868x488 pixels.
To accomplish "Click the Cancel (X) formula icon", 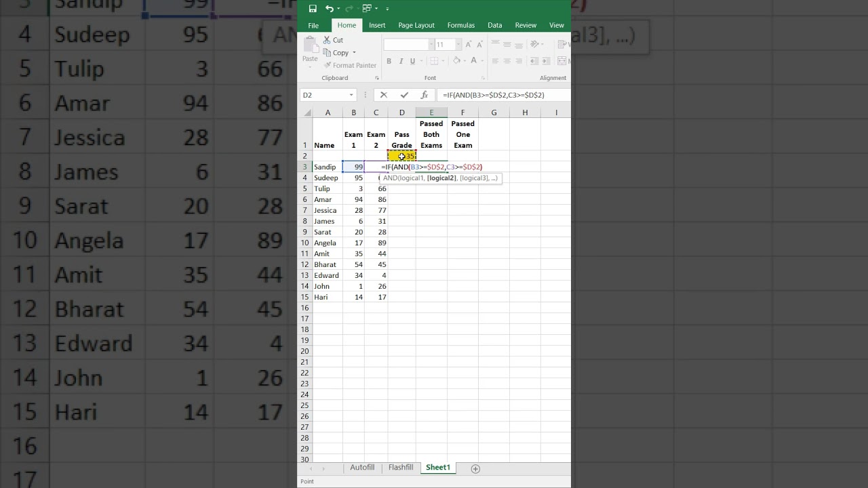I will [x=384, y=96].
